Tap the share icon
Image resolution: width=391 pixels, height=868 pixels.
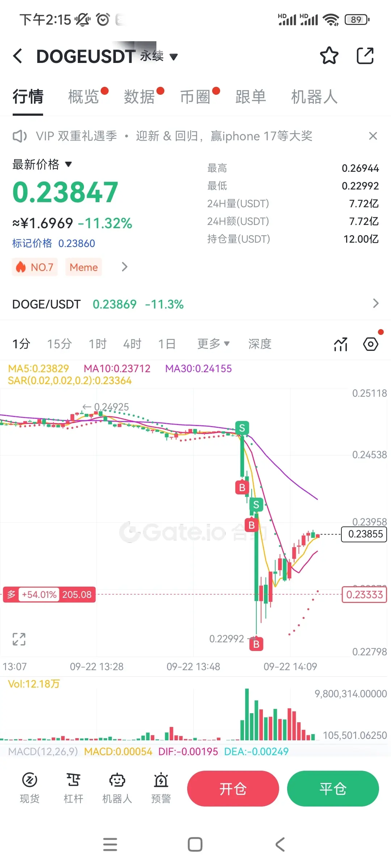pyautogui.click(x=365, y=56)
